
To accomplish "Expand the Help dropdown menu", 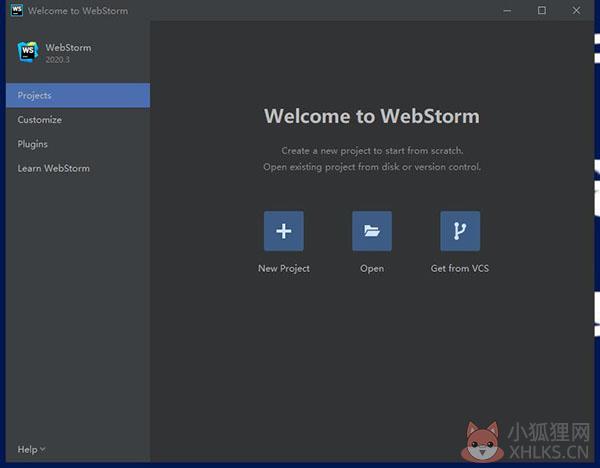I will tap(31, 449).
